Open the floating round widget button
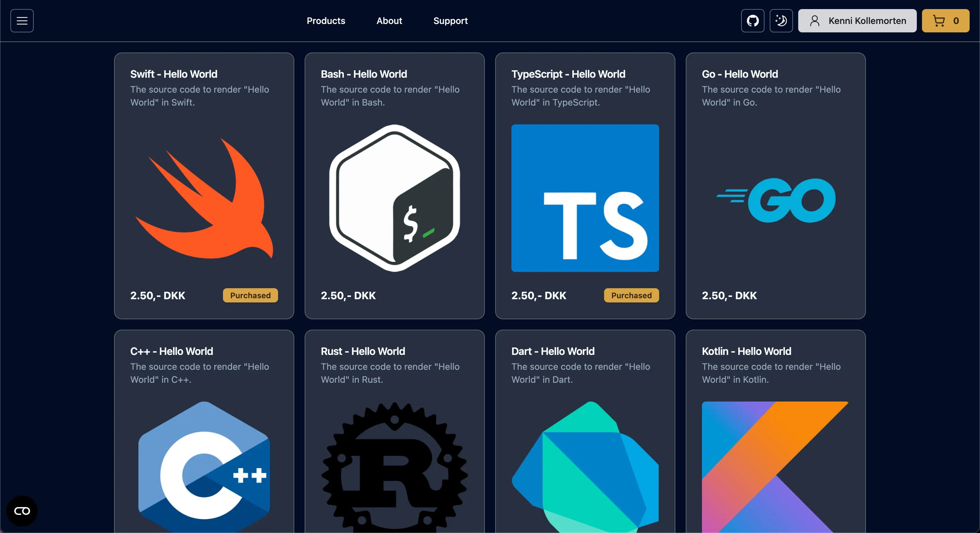 [22, 511]
